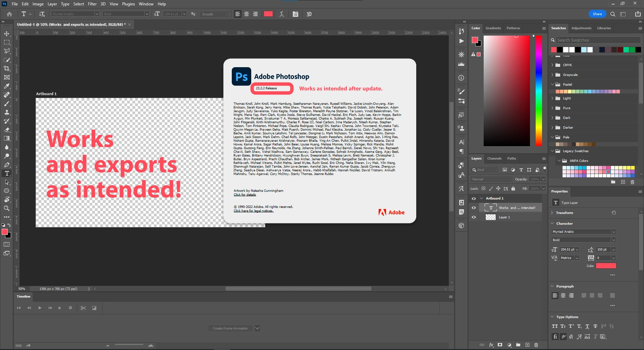Select the Eraser tool

[7, 130]
